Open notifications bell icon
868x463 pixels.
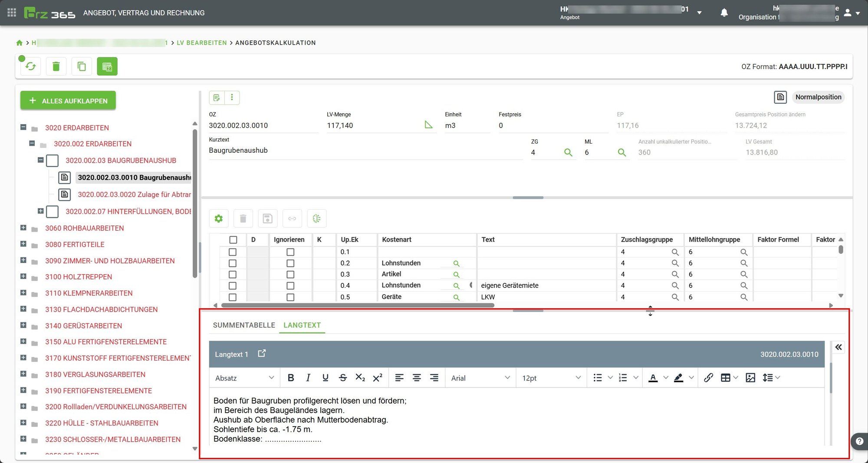tap(724, 13)
